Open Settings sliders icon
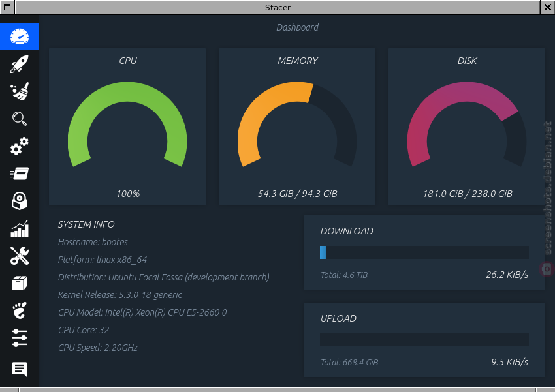This screenshot has height=392, width=555. click(x=20, y=338)
